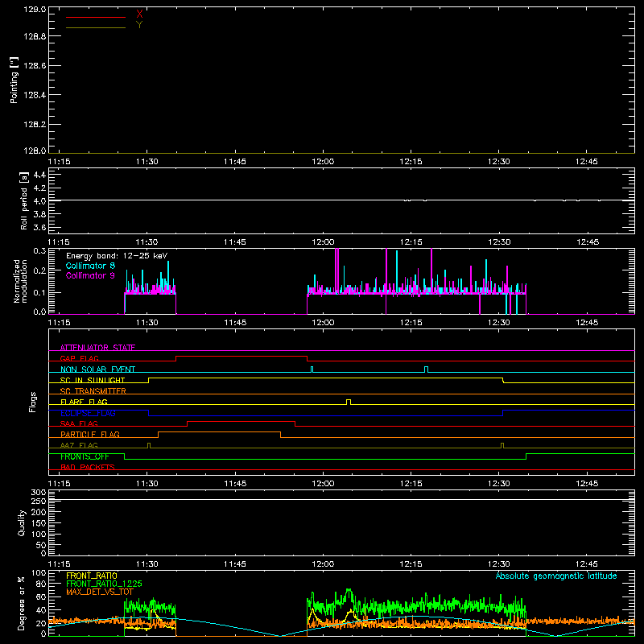Click the SC_TRANSMITTER flag label
This screenshot has height=644, width=644.
(x=93, y=391)
